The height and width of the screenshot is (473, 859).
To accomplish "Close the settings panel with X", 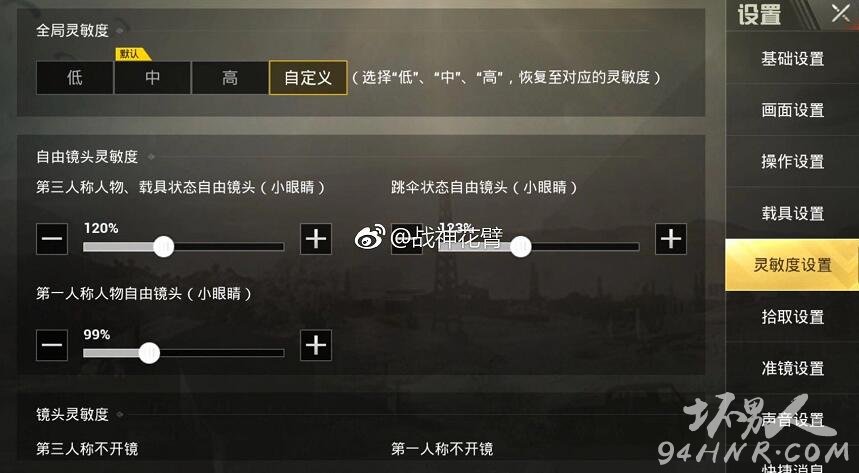I will click(840, 13).
